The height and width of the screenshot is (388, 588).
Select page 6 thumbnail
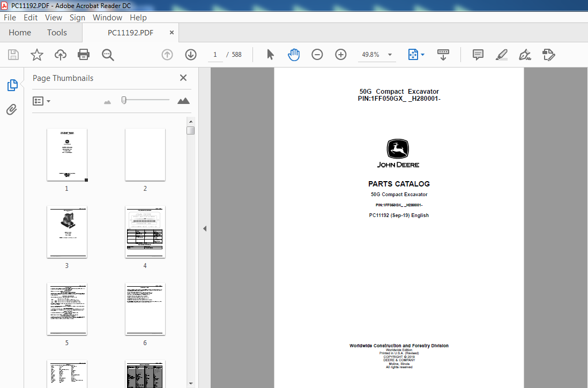(145, 309)
